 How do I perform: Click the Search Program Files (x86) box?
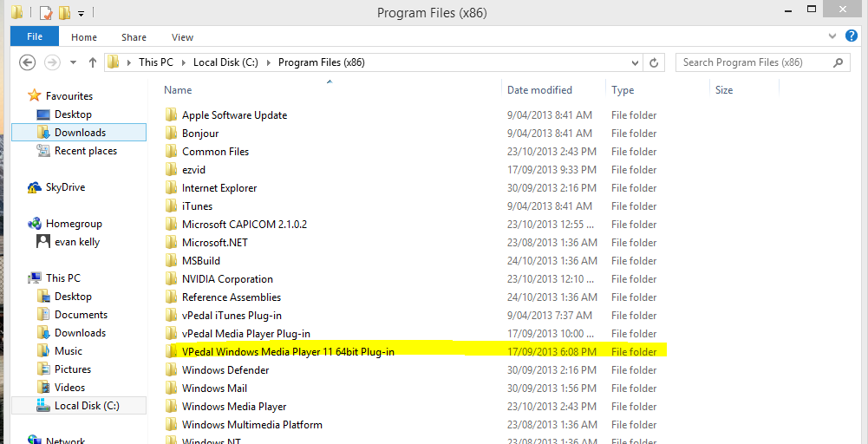[762, 62]
